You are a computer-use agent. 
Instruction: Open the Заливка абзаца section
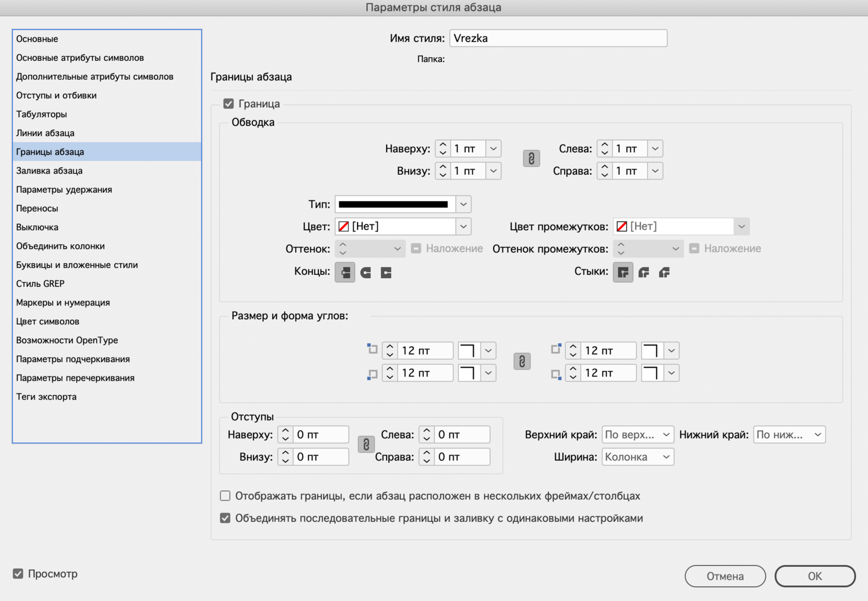coord(107,171)
